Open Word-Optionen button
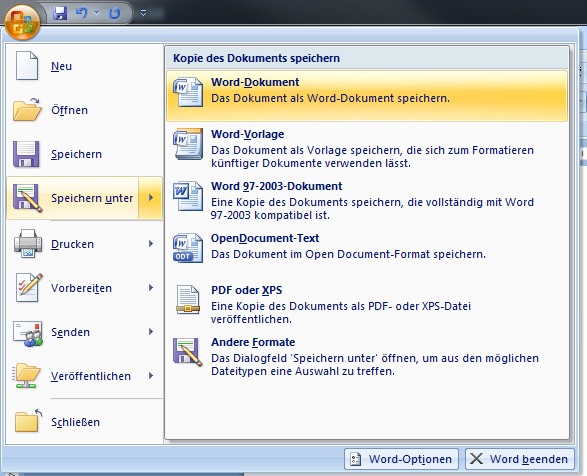Viewport: 587px width, 476px height. (x=401, y=459)
